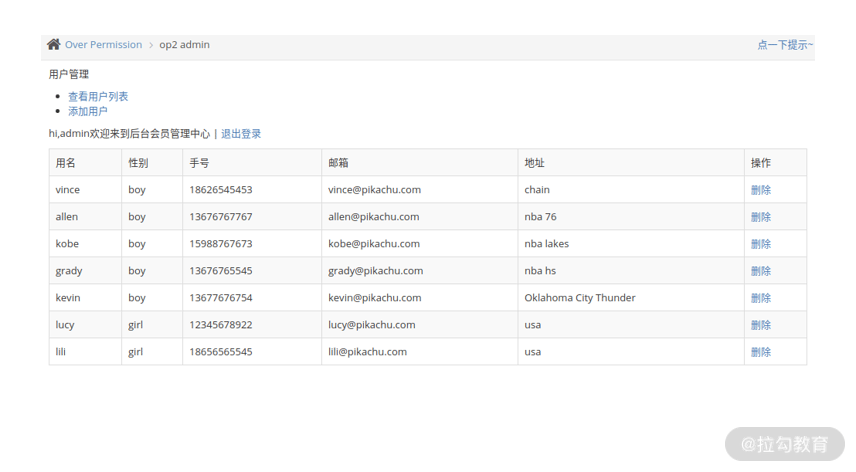Open 查看用户列表 user list link
This screenshot has height=472, width=856.
pyautogui.click(x=98, y=97)
